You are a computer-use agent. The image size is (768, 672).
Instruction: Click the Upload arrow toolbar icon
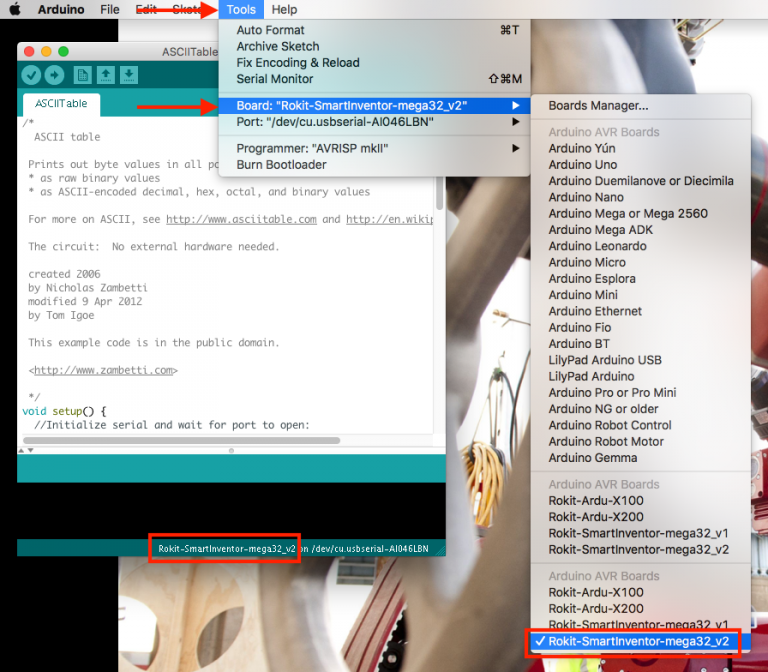click(x=54, y=75)
